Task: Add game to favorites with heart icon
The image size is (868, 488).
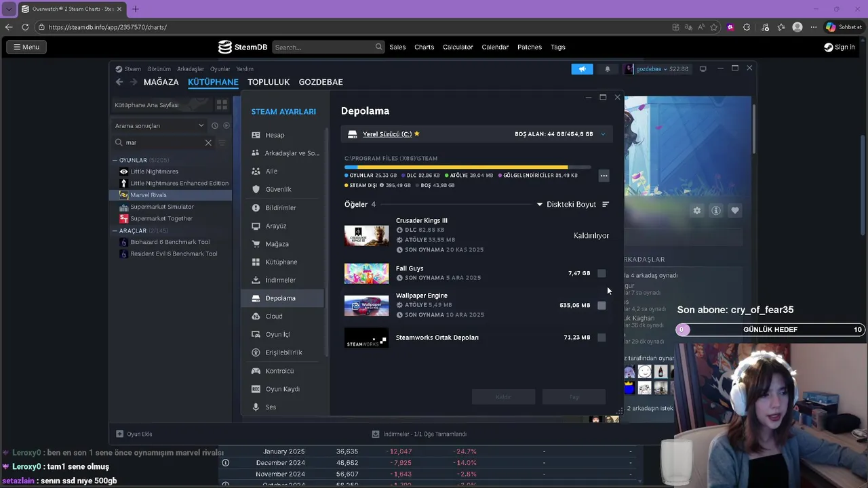Action: (x=734, y=211)
